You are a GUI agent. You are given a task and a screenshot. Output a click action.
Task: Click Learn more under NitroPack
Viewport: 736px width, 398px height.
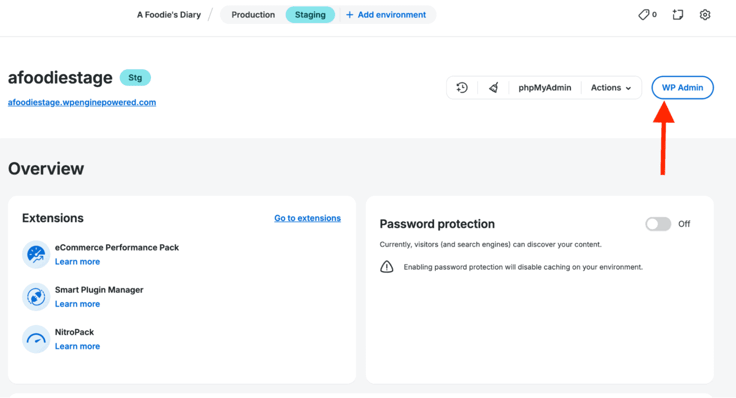pos(77,346)
